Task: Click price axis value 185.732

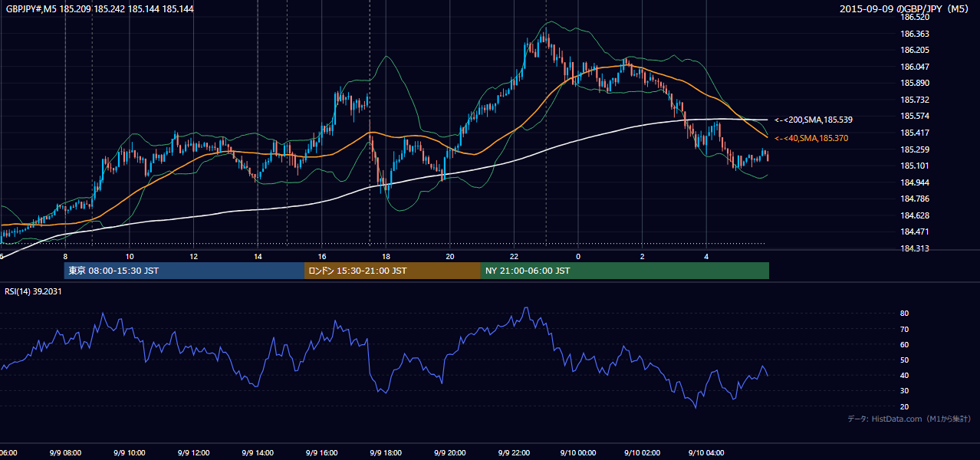Action: tap(915, 100)
